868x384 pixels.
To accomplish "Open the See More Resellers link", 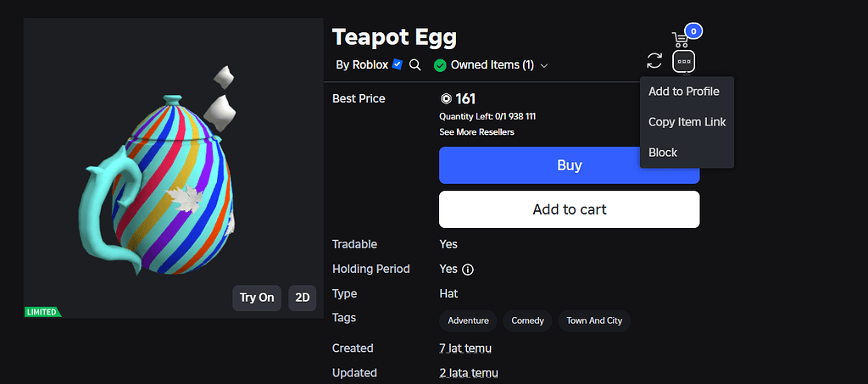I will [476, 132].
